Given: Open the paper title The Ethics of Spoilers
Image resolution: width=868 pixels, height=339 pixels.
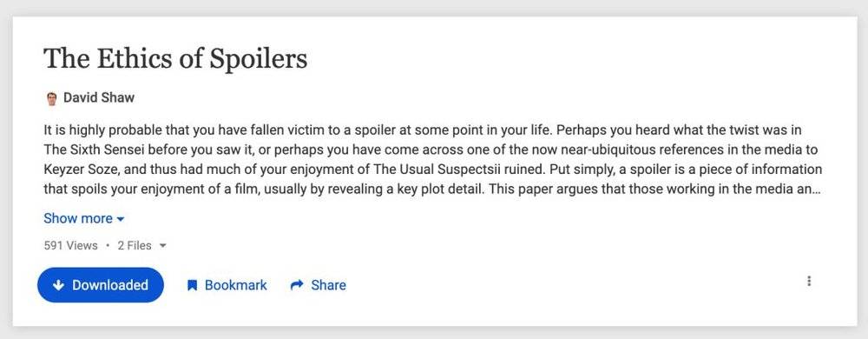Looking at the screenshot, I should pyautogui.click(x=175, y=58).
